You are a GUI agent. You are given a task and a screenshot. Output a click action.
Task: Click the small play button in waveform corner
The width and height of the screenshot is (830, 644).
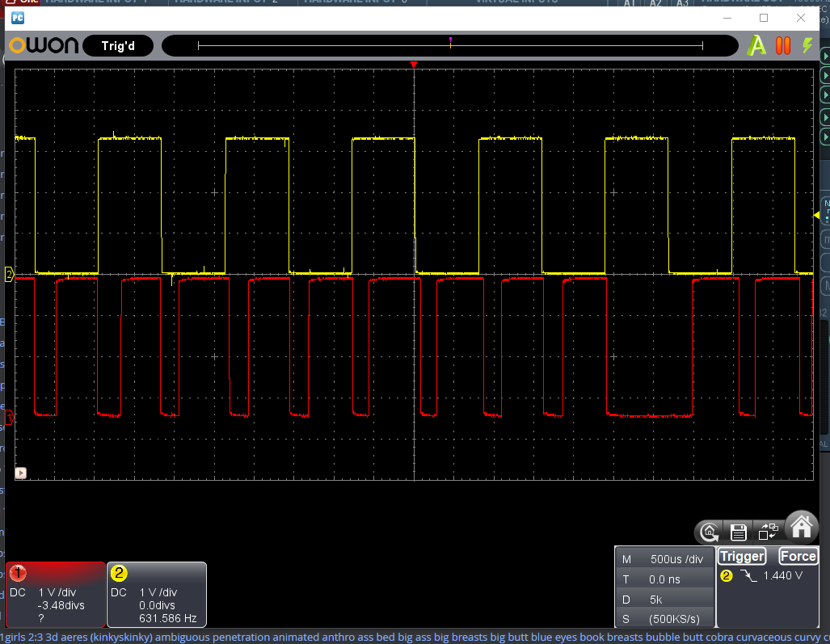point(21,473)
